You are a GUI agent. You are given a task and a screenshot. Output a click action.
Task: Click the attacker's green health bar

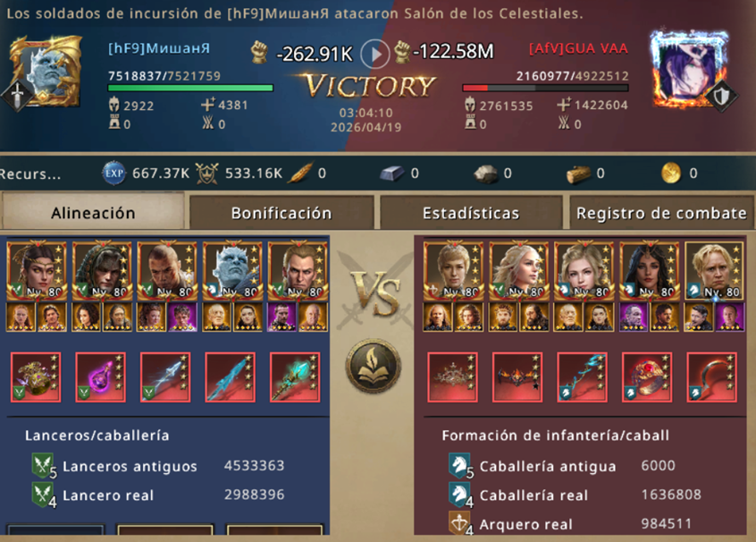tap(190, 88)
